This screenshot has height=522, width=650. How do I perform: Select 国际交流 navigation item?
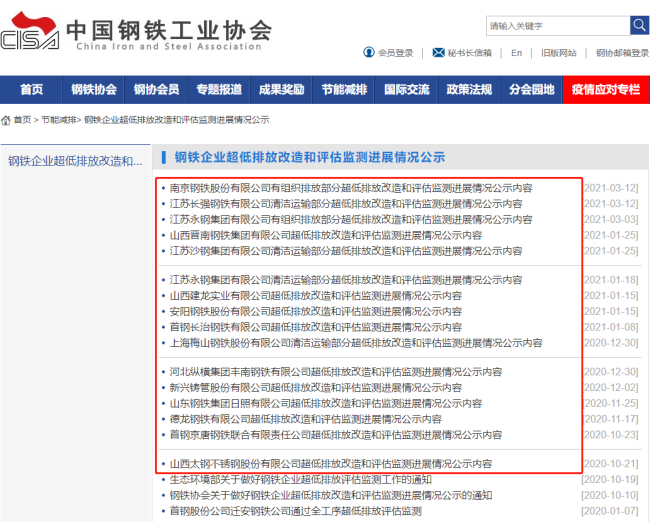[x=407, y=90]
